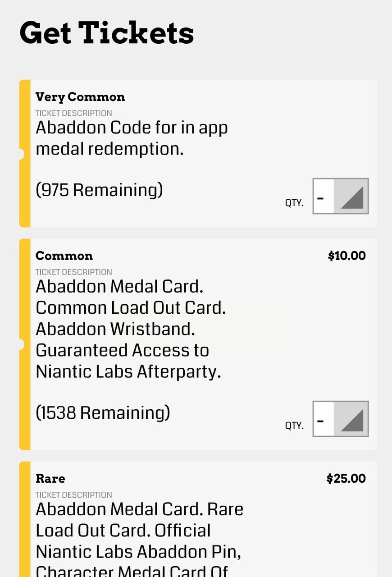Viewport: 392px width, 577px height.
Task: Select the Common ticket title
Action: pos(64,256)
